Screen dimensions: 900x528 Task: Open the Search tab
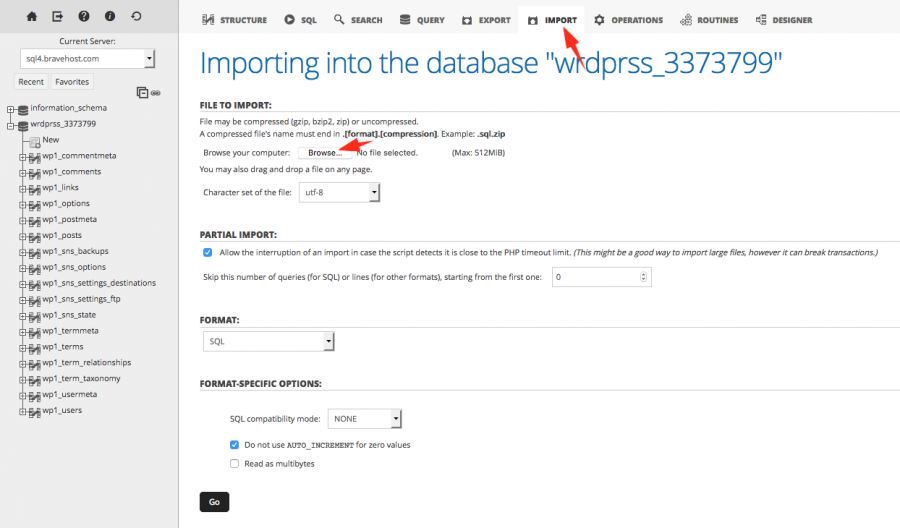coord(358,20)
